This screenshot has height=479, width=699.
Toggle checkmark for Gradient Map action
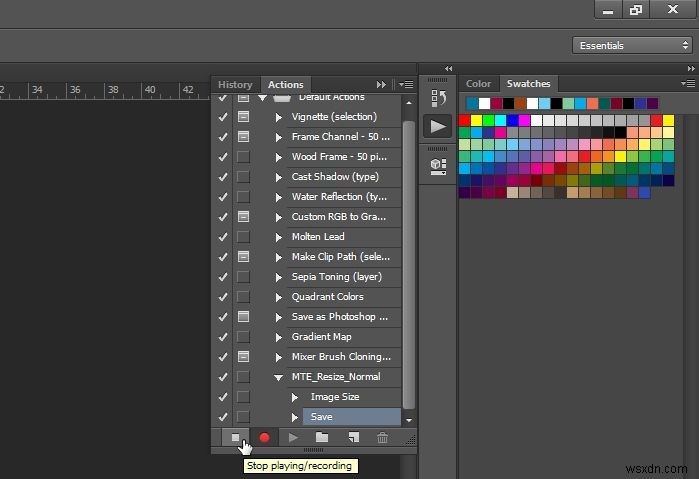pos(223,337)
